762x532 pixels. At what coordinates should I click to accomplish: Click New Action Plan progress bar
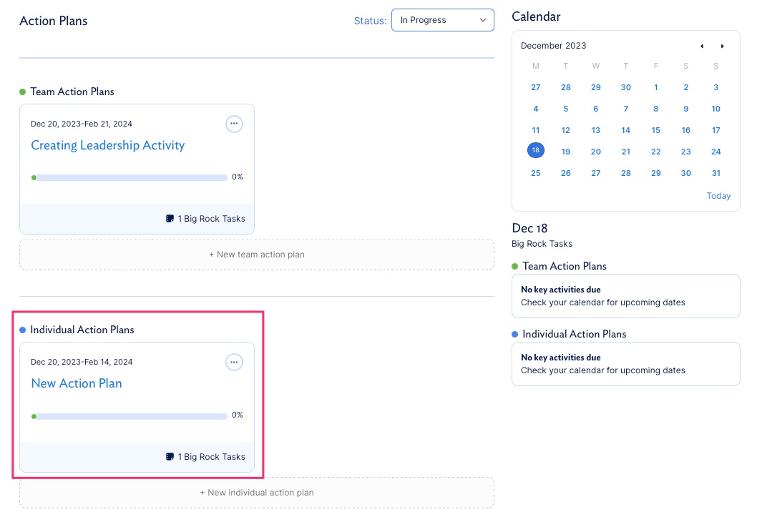coord(131,415)
